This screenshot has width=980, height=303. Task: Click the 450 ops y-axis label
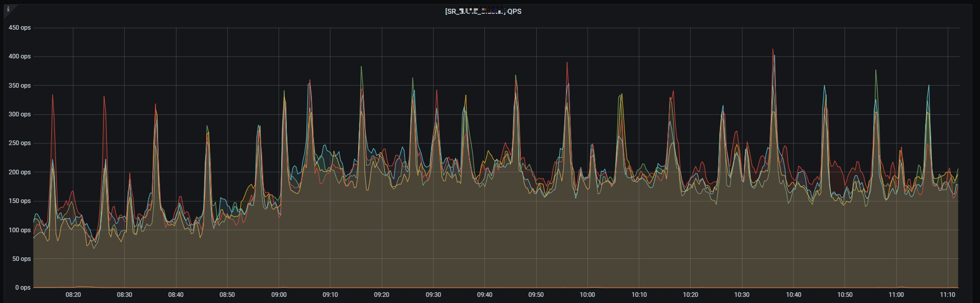[19, 28]
